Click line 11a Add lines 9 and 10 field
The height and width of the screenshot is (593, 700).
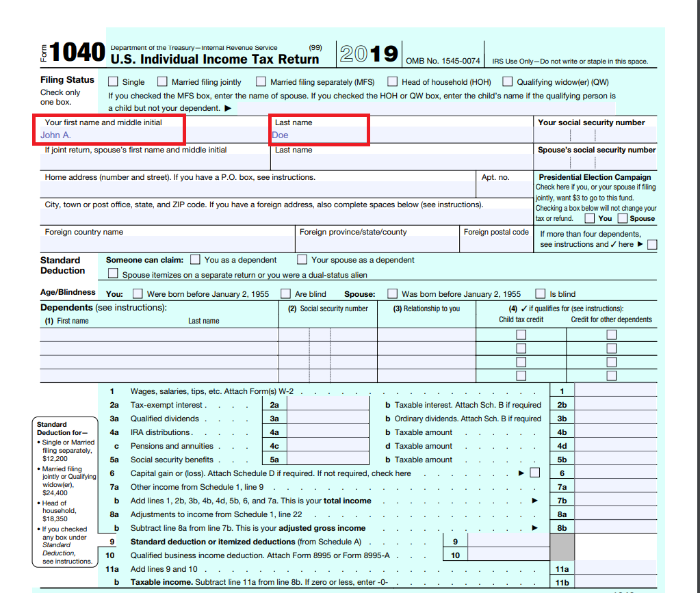point(616,569)
